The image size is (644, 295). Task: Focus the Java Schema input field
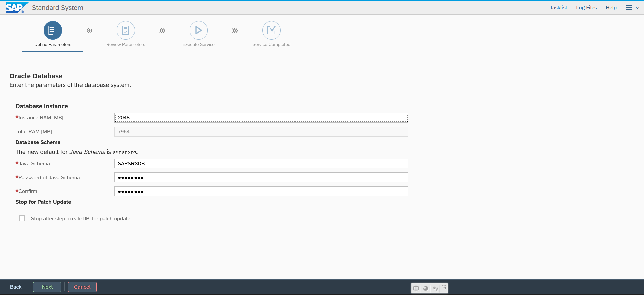tap(261, 164)
